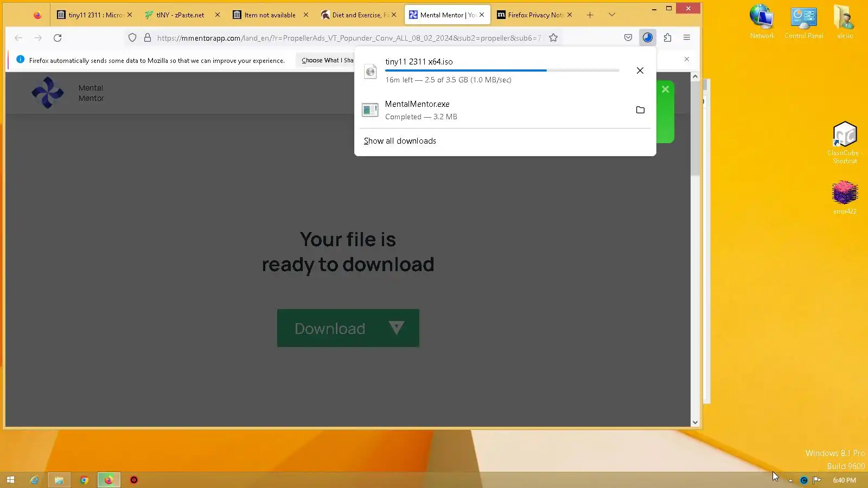Bookmark this page with the star
The image size is (868, 488).
click(553, 38)
